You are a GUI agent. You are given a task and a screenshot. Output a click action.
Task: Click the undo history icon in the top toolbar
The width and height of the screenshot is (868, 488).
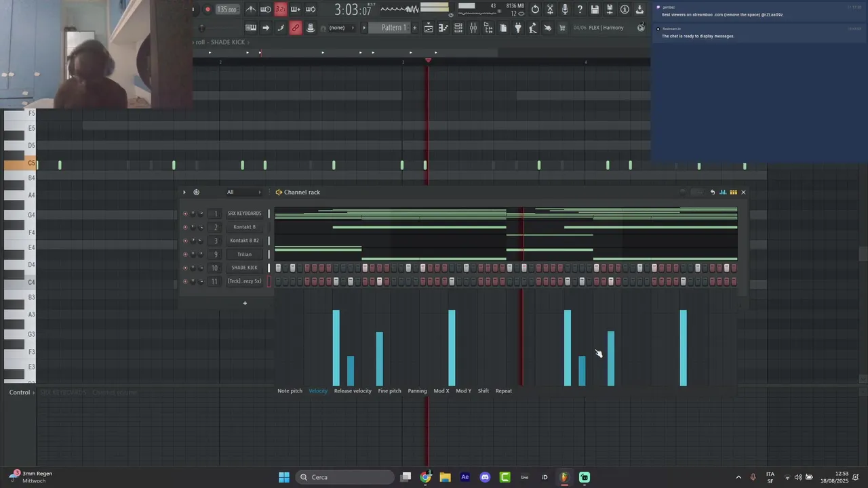click(536, 9)
